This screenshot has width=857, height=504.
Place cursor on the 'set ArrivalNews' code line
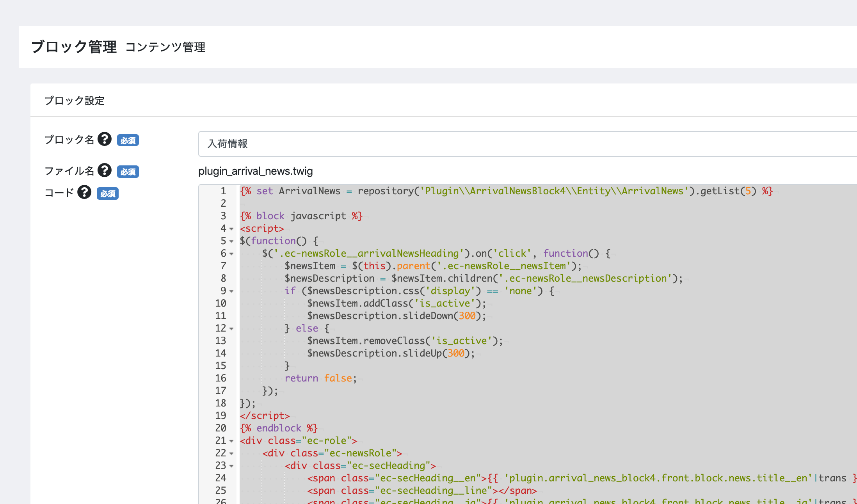[506, 191]
